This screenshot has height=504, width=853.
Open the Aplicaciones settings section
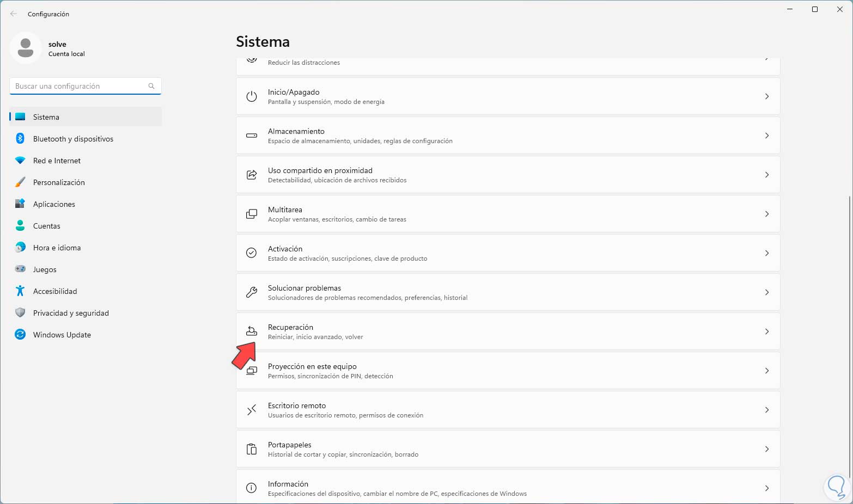pos(54,204)
